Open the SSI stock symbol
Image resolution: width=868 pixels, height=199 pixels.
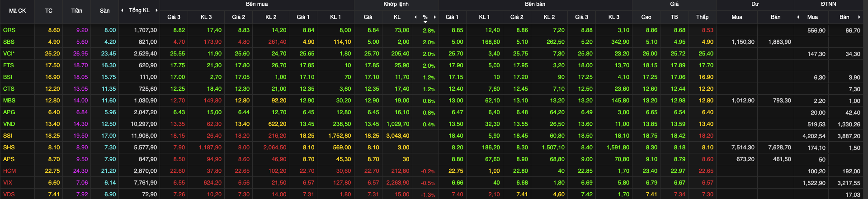click(x=8, y=136)
